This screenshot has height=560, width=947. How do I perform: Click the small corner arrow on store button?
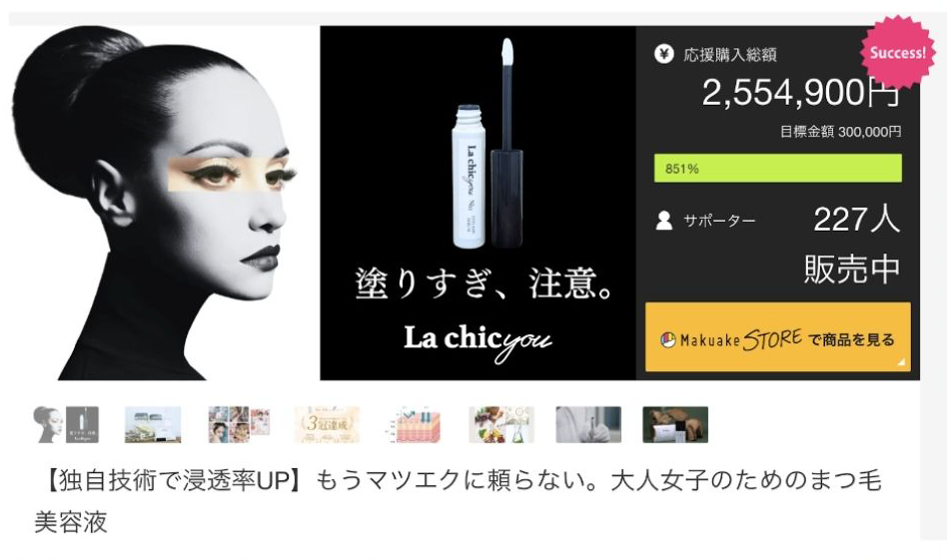click(x=902, y=362)
